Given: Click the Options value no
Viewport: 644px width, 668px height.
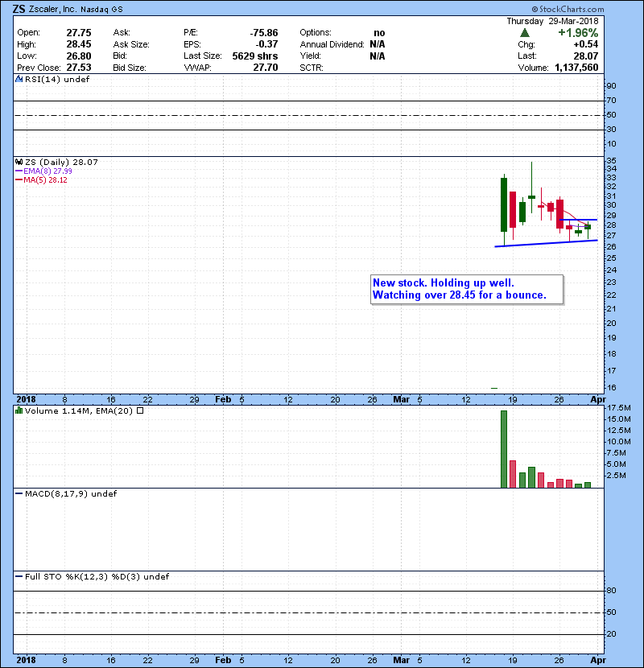Looking at the screenshot, I should [379, 33].
